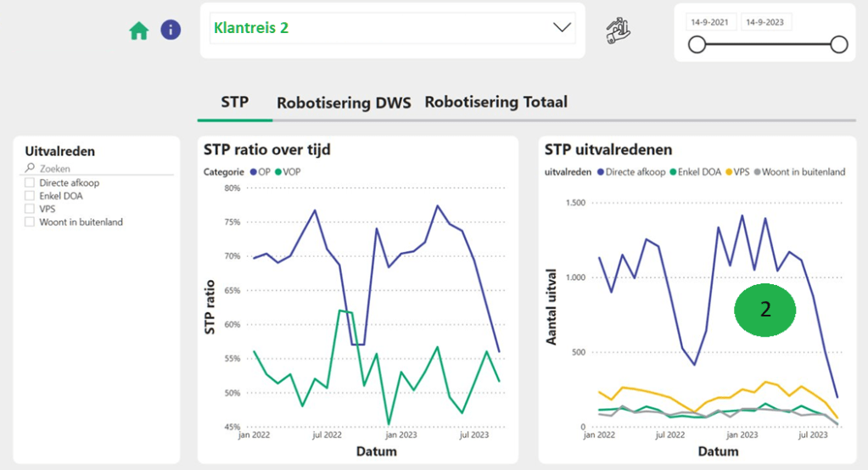Click the search magnifier in Uitvalreden
868x470 pixels.
point(30,168)
